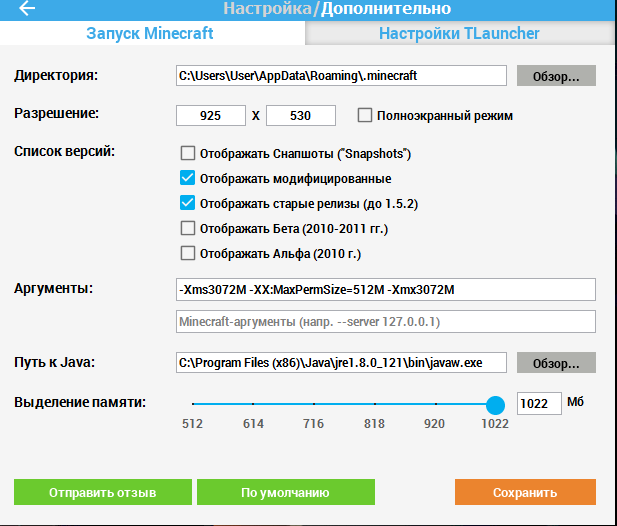Click the Директория: label
The height and width of the screenshot is (526, 617).
56,75
